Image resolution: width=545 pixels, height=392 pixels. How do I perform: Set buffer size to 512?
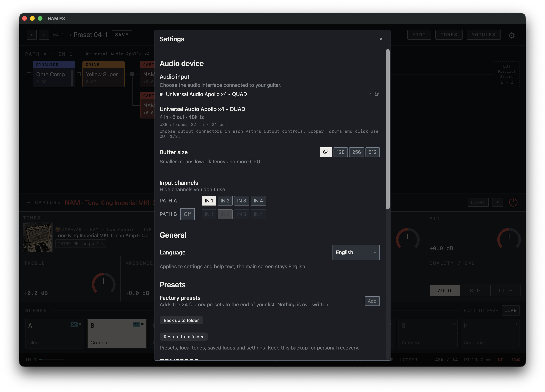(372, 152)
